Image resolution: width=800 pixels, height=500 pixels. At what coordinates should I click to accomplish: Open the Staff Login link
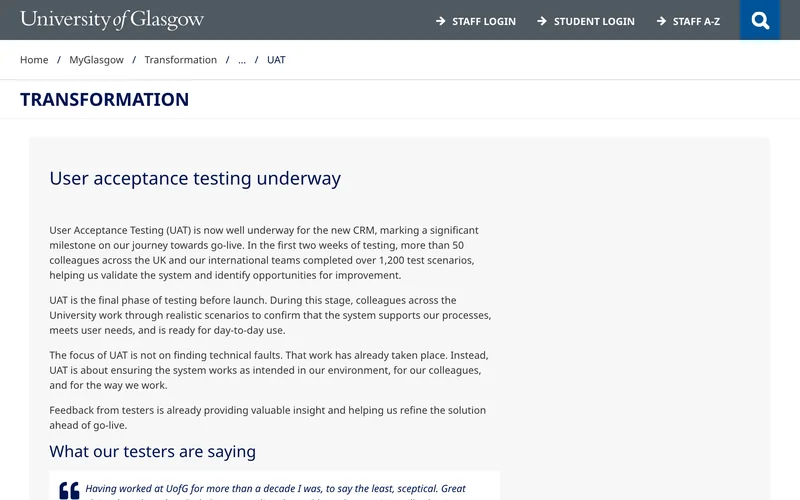tap(484, 21)
